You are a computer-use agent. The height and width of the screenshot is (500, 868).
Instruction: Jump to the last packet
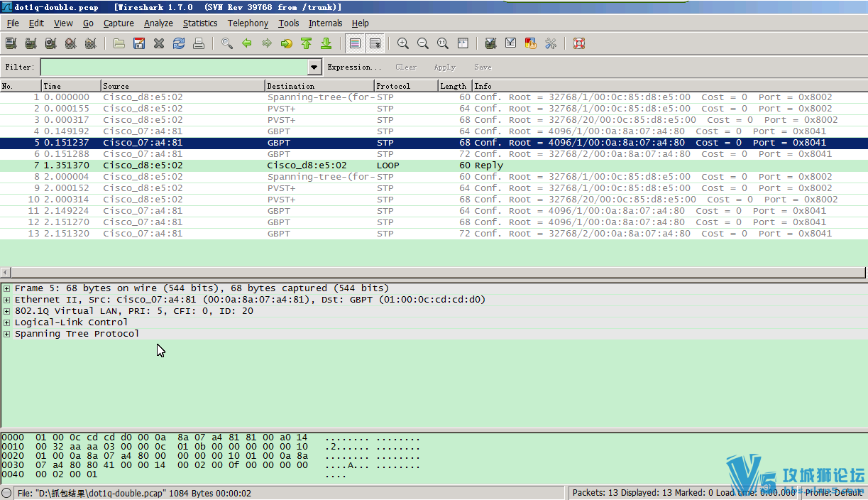326,43
